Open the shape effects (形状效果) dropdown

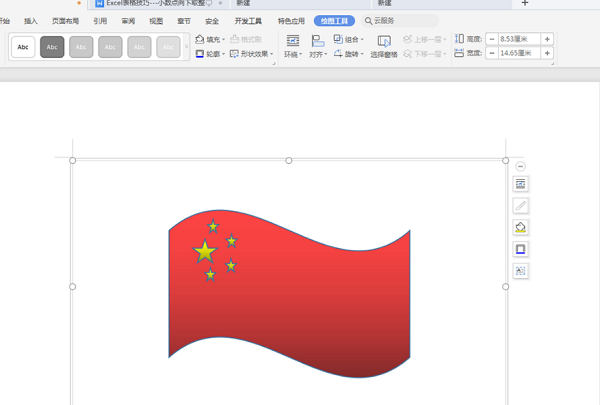251,54
